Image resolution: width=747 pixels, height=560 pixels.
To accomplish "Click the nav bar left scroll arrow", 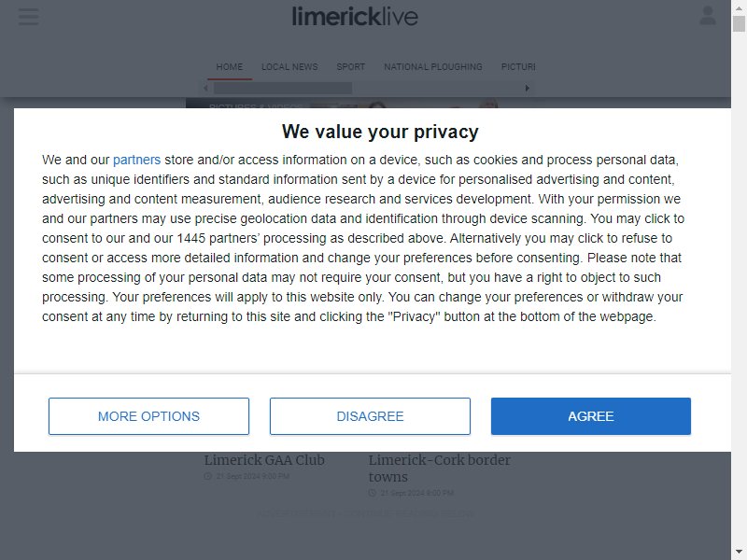I will (x=205, y=88).
